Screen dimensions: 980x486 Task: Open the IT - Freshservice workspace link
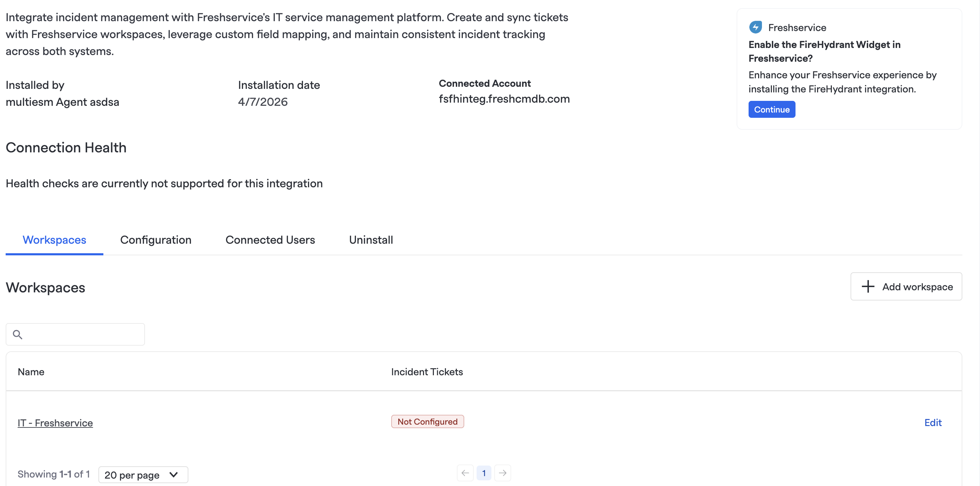(55, 423)
